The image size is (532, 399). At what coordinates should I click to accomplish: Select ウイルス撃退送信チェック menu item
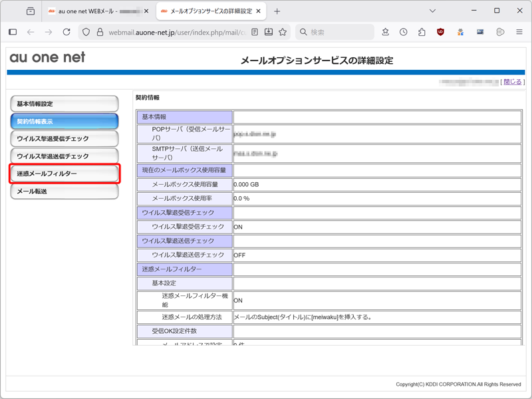tap(65, 156)
